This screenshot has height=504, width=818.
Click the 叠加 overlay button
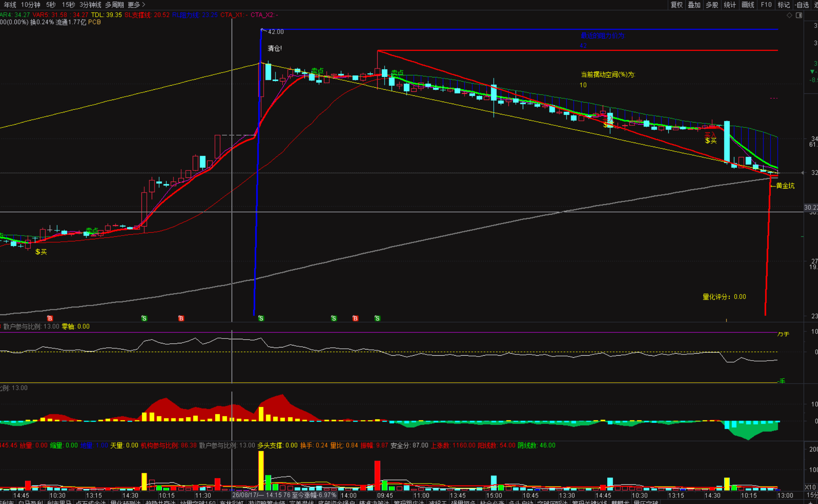click(694, 5)
